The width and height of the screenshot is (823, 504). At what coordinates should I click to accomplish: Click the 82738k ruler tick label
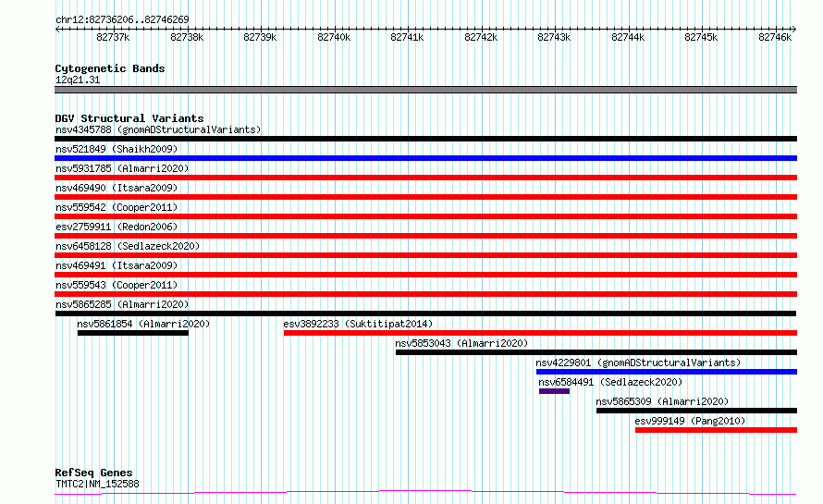point(187,37)
